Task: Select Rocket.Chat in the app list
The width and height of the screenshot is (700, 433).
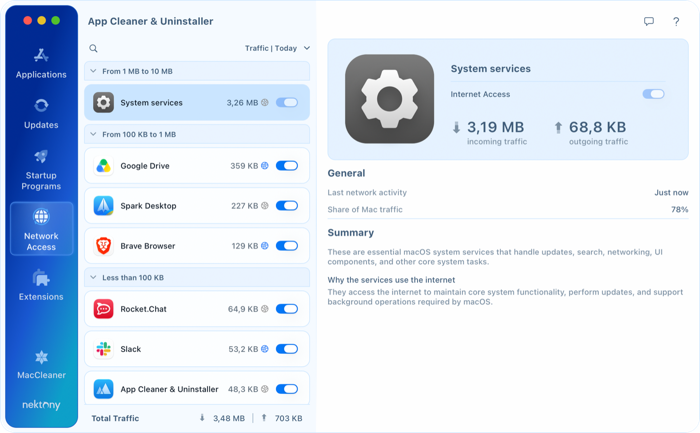Action: point(196,309)
